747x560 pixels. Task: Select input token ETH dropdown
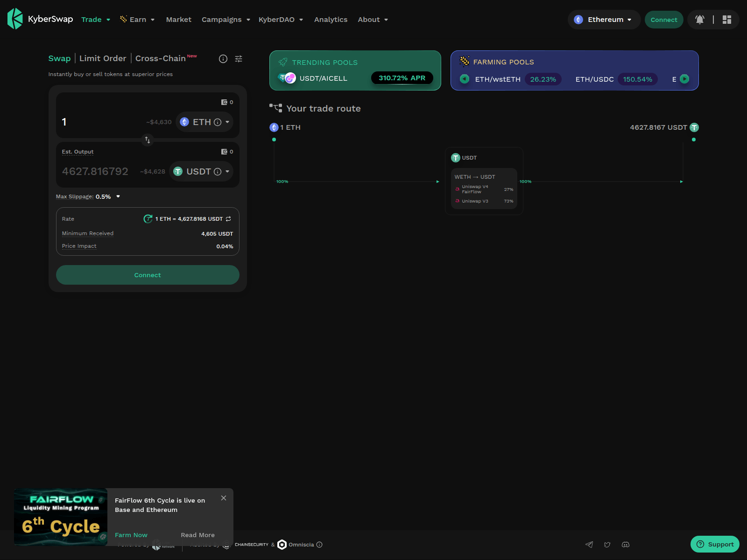(x=204, y=122)
